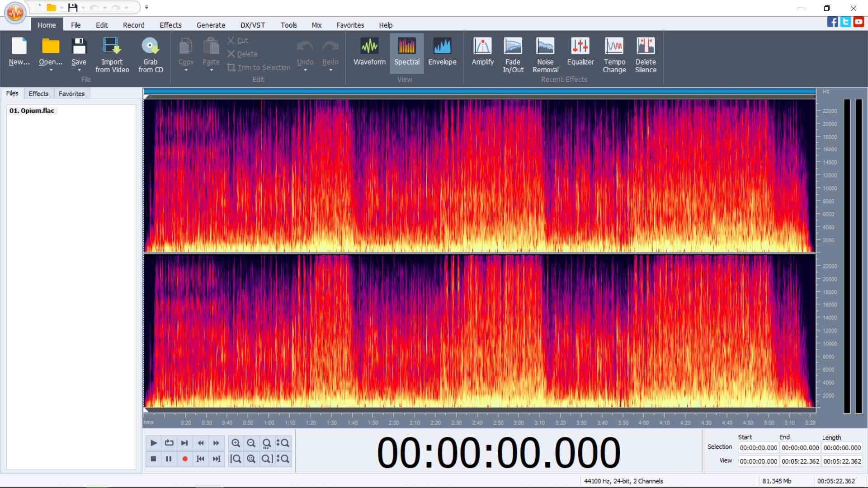This screenshot has height=488, width=868.
Task: Switch to the Envelope view
Action: (442, 53)
